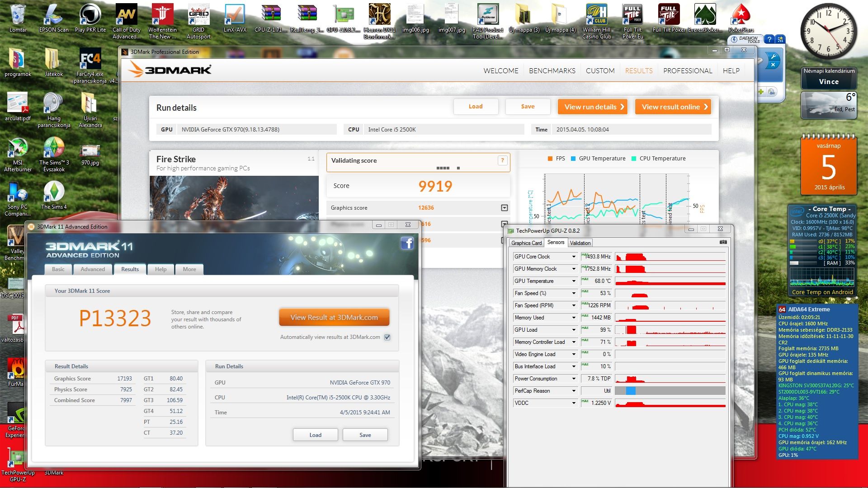Image resolution: width=868 pixels, height=488 pixels.
Task: Open GRID Autosport desktop icon
Action: click(x=198, y=21)
